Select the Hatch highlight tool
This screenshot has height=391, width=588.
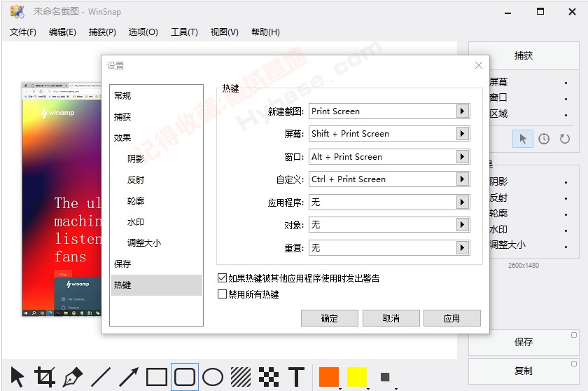pos(241,377)
